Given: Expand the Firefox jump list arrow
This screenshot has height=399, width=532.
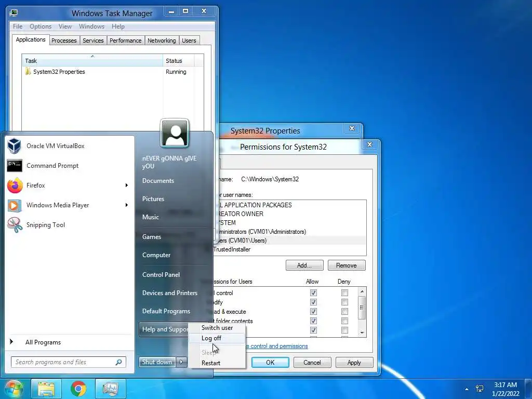Looking at the screenshot, I should click(127, 185).
